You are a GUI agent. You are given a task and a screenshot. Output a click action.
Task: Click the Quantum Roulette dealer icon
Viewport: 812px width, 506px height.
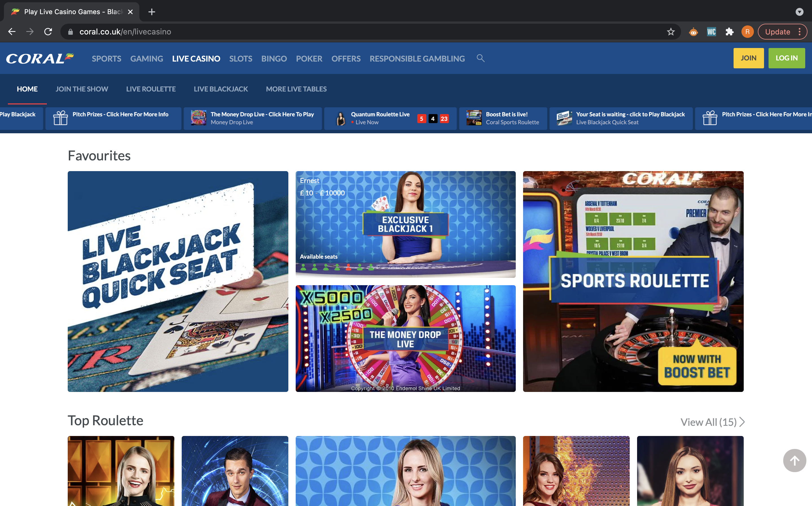341,119
